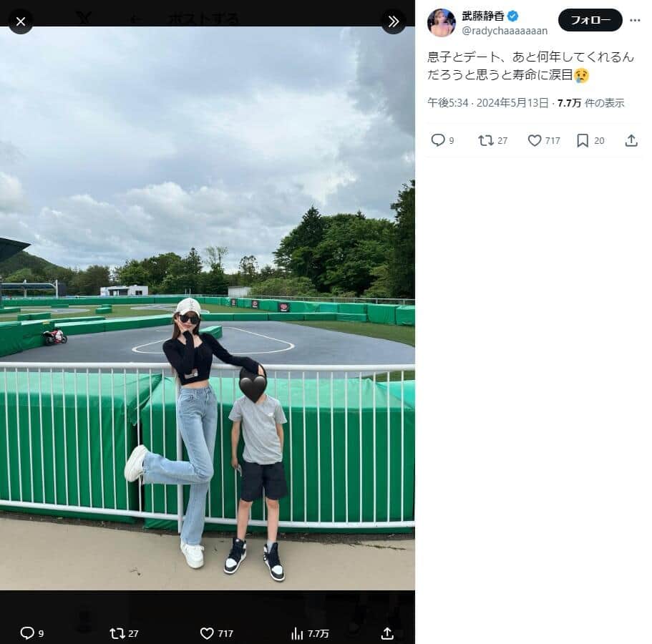The height and width of the screenshot is (644, 652).
Task: Click the repost icon below the photo
Action: pos(117,633)
